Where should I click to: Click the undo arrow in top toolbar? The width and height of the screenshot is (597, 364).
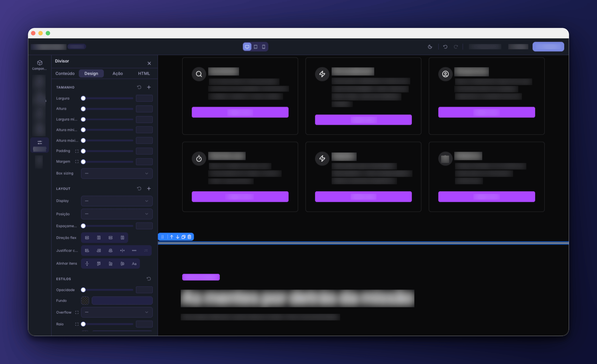[445, 47]
